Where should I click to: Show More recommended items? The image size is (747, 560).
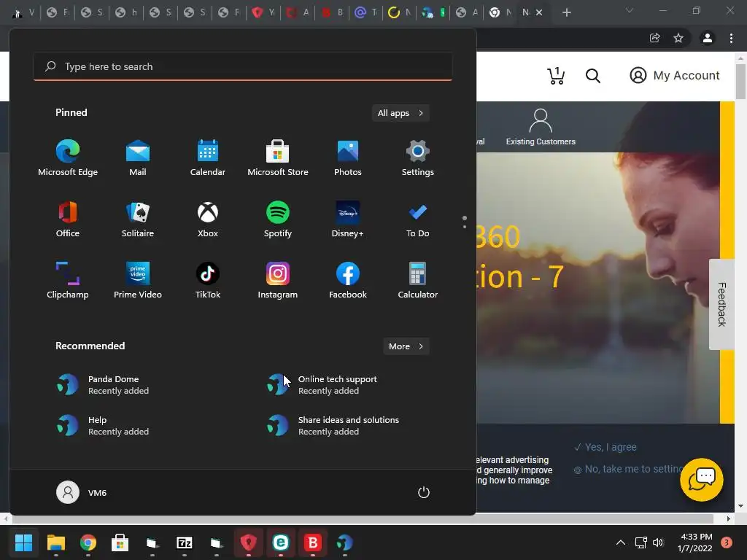[x=406, y=346]
